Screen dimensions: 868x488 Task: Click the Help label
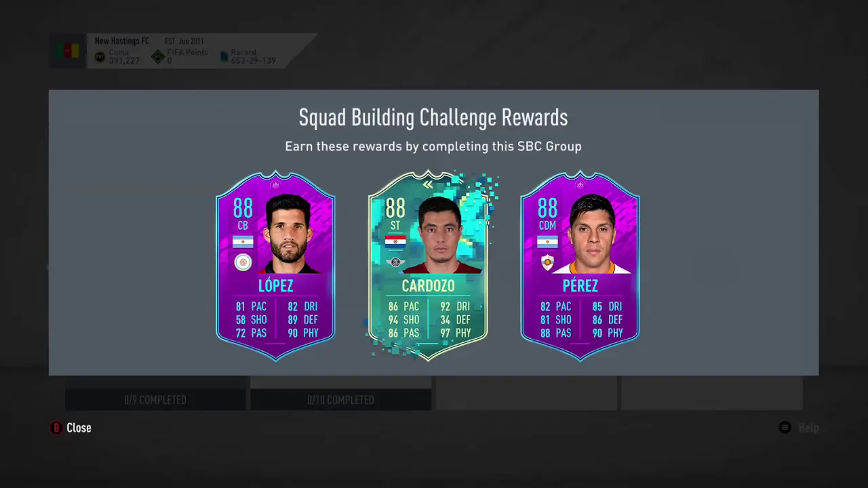coord(808,428)
